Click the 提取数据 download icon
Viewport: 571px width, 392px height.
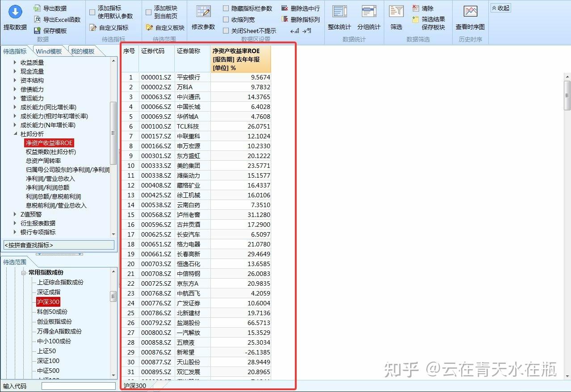click(x=15, y=12)
